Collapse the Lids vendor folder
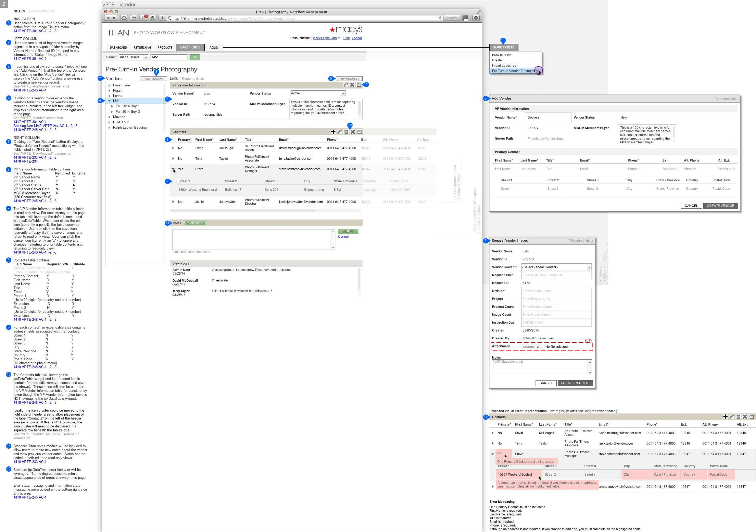This screenshot has height=532, width=756. (109, 101)
